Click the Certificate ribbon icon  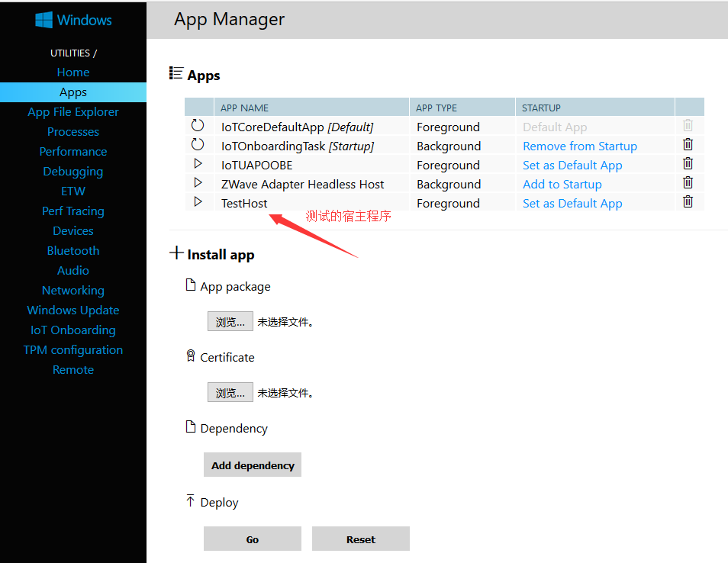pyautogui.click(x=190, y=355)
